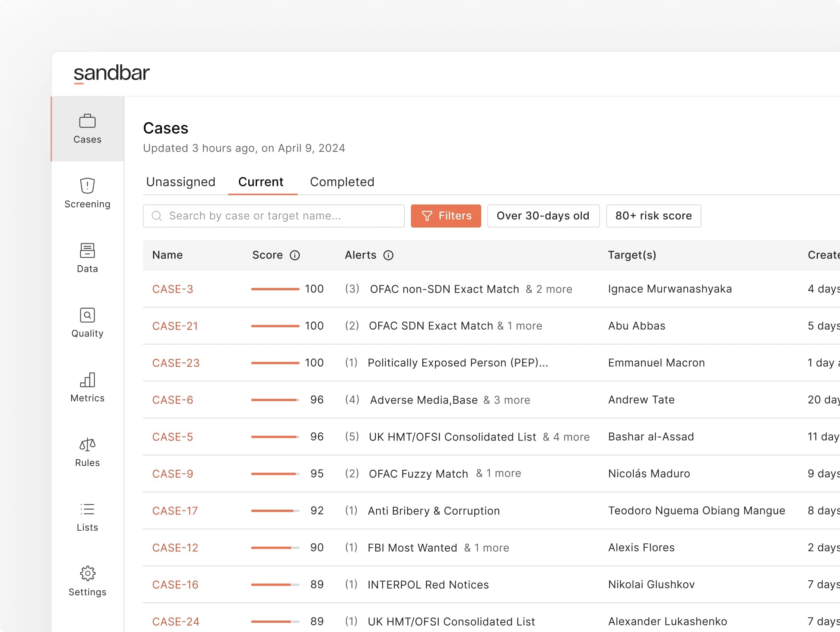
Task: Switch to the Completed tab
Action: [x=342, y=182]
